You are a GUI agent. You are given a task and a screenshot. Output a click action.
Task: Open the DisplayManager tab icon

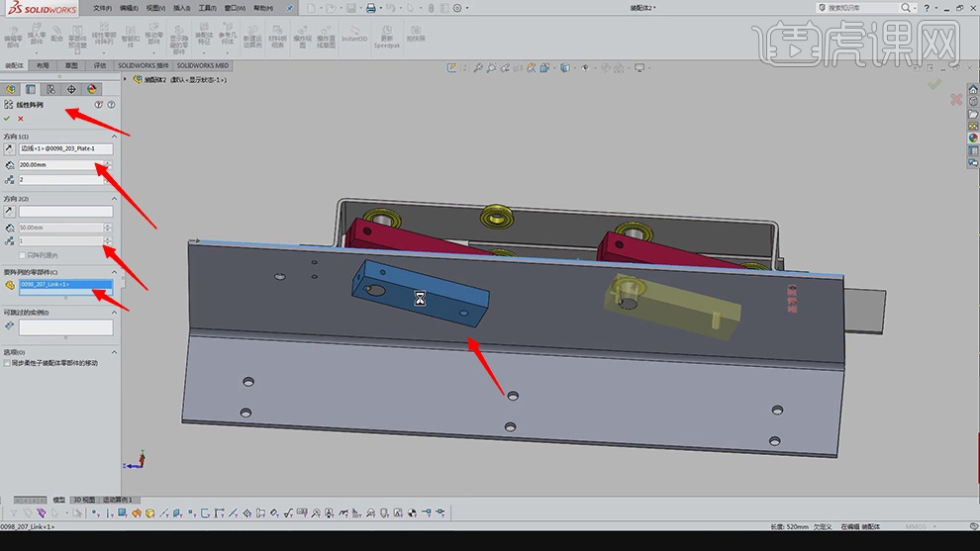coord(92,89)
